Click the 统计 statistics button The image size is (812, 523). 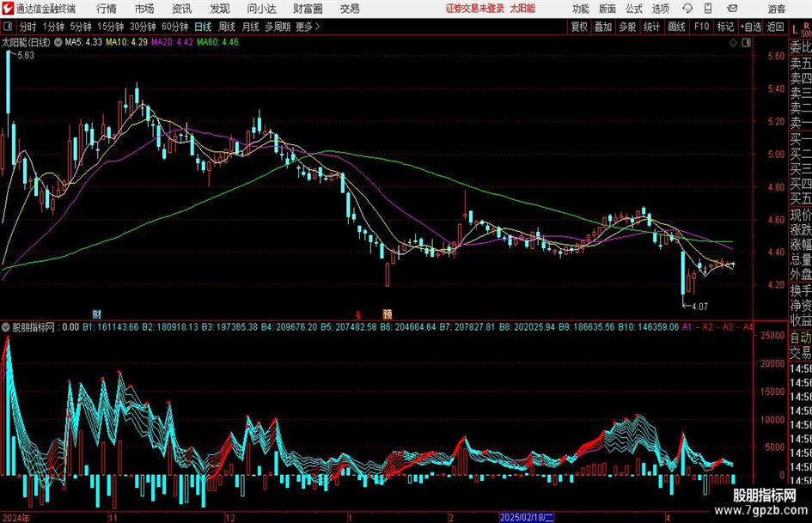651,27
